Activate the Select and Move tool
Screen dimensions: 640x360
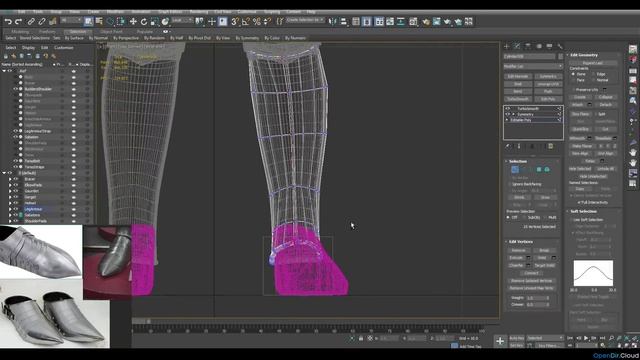click(x=133, y=22)
